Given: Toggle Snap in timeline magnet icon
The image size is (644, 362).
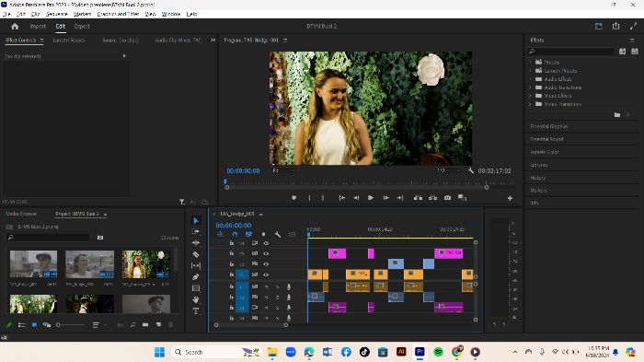Looking at the screenshot, I should pos(235,234).
